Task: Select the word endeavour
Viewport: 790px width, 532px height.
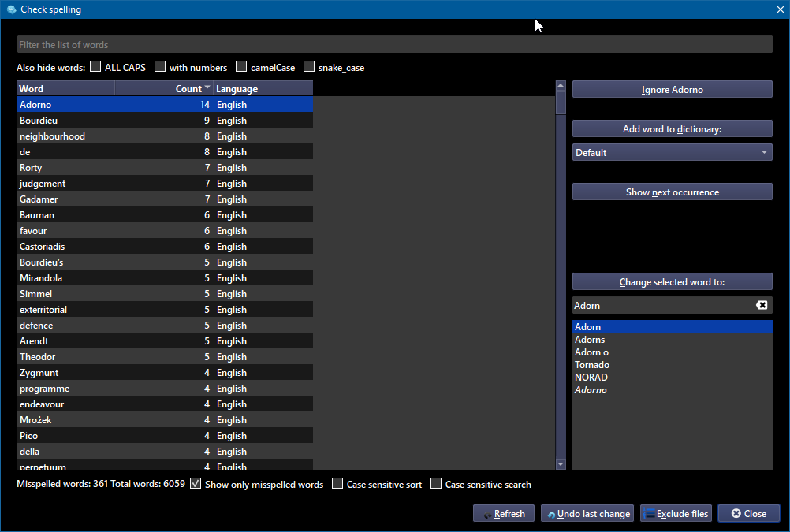Action: 166,404
